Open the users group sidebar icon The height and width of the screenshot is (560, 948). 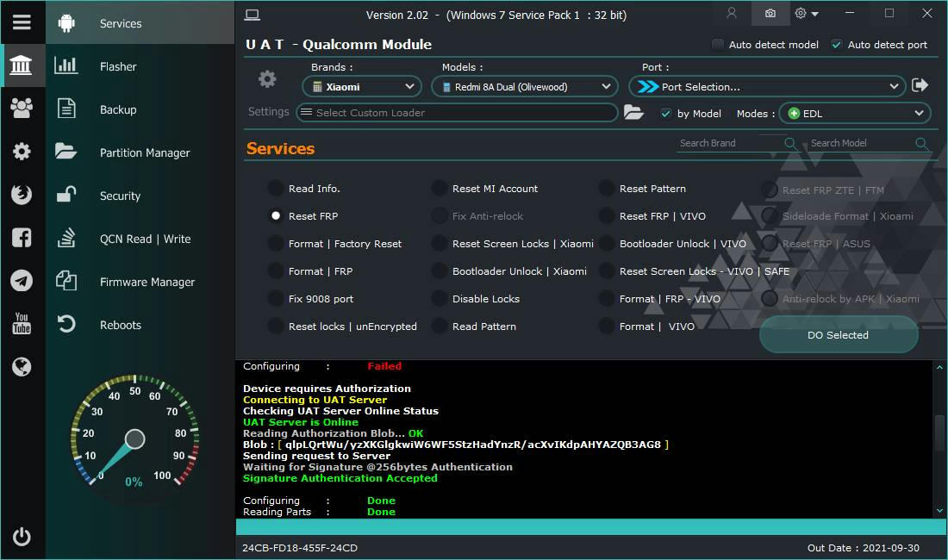pyautogui.click(x=22, y=109)
